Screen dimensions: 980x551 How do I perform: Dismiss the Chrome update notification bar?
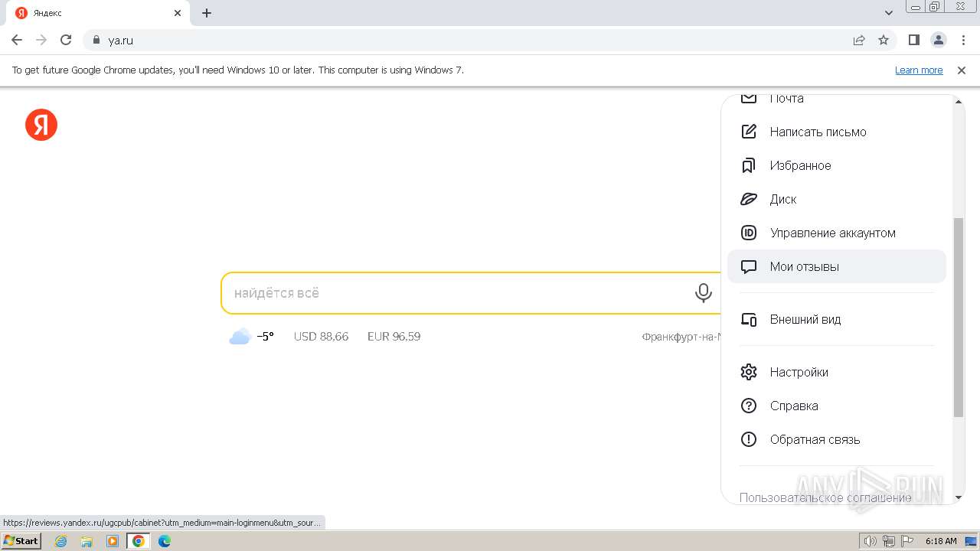tap(962, 70)
